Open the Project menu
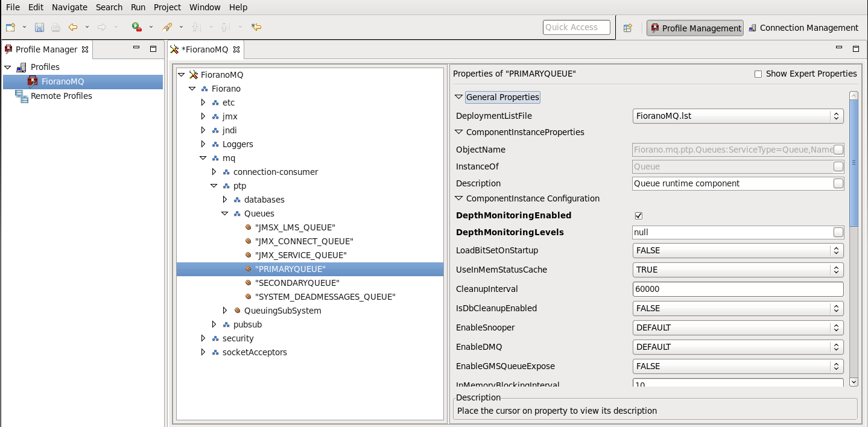868x427 pixels. pyautogui.click(x=167, y=7)
